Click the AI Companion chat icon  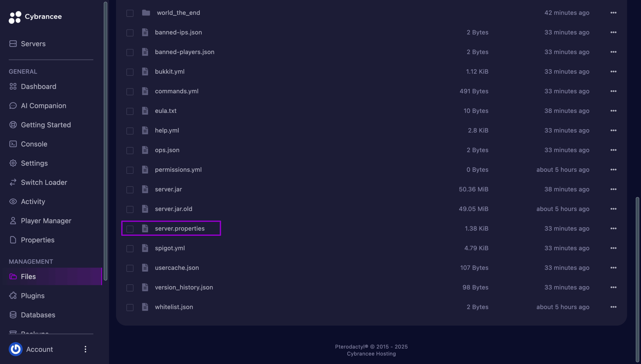point(13,106)
